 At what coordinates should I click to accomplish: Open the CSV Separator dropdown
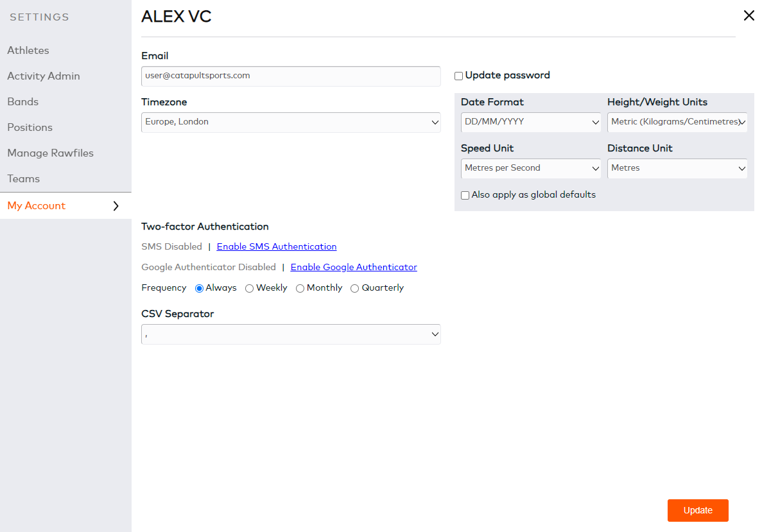[291, 334]
